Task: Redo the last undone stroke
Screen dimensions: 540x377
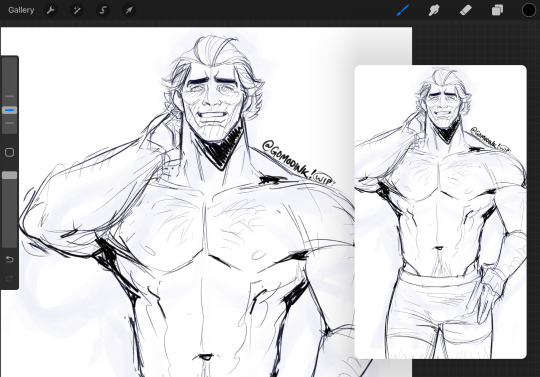Action: click(10, 278)
